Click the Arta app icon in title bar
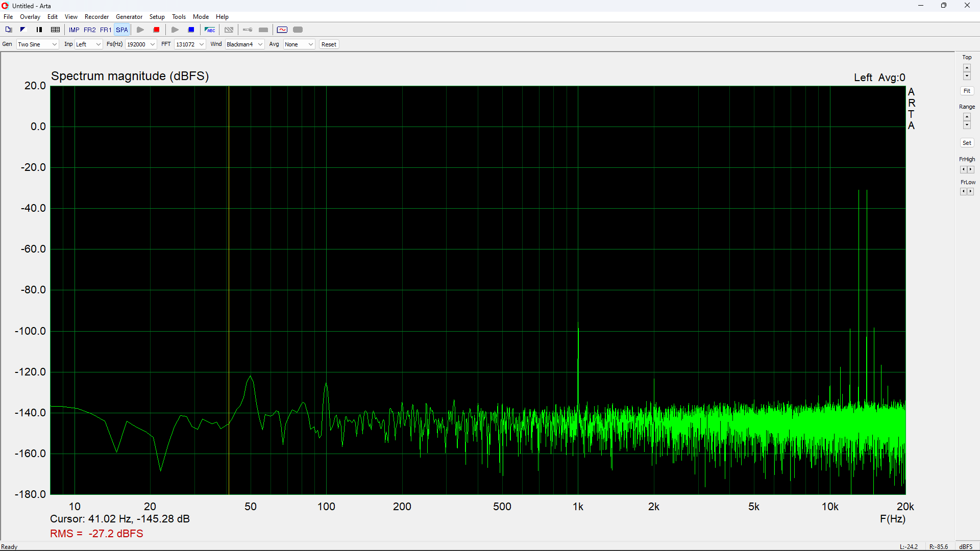980x551 pixels. tap(5, 6)
